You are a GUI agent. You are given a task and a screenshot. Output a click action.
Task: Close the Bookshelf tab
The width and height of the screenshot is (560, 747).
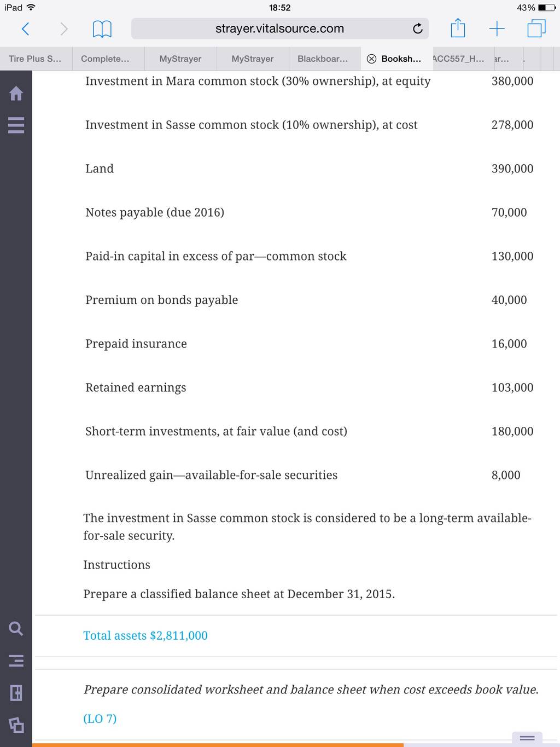click(x=371, y=59)
